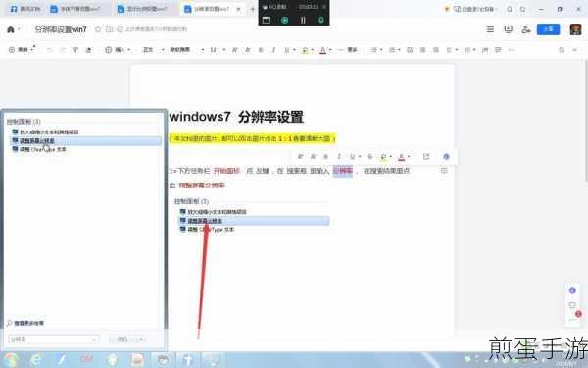This screenshot has width=588, height=368.
Task: Click the format painter icon in toolbar
Action: click(75, 50)
